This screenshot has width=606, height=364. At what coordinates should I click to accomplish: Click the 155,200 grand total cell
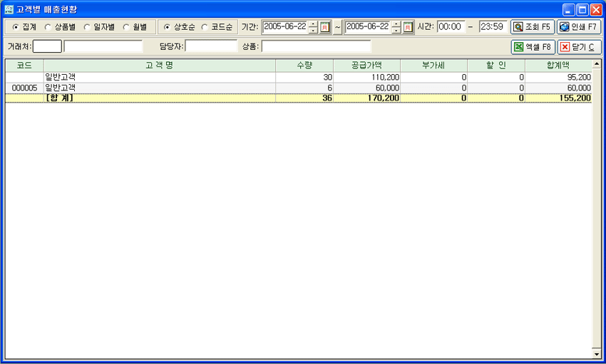(558, 98)
